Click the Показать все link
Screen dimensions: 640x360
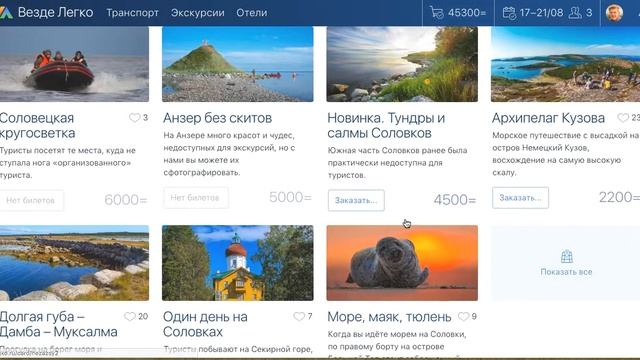(x=566, y=272)
